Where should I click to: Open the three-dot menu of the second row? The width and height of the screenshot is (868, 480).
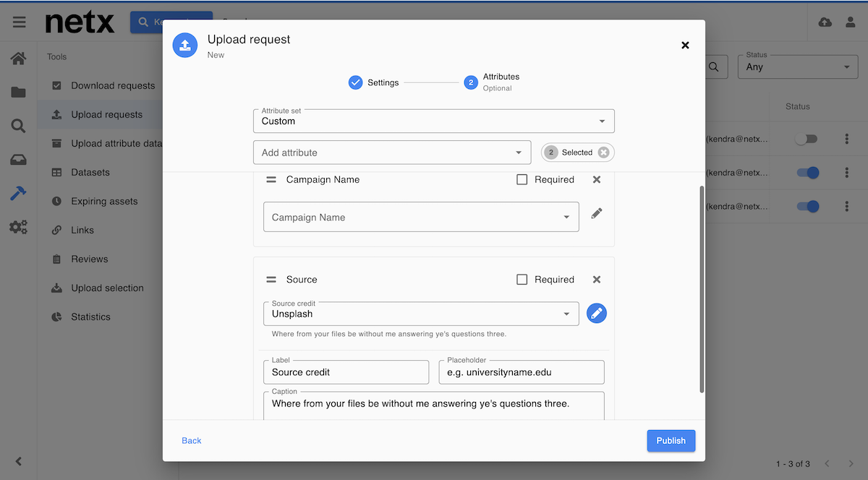tap(847, 173)
